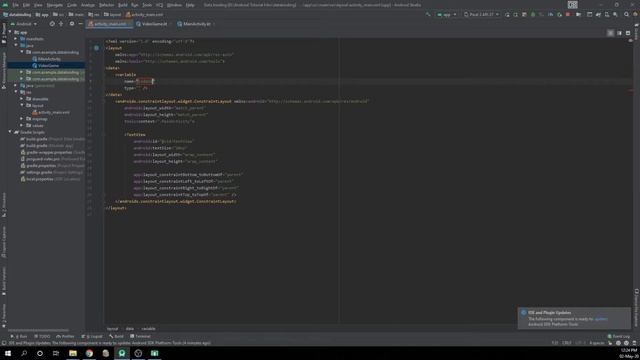The image size is (640, 360).
Task: Click the taskbar search magnifier
Action: coord(24,353)
